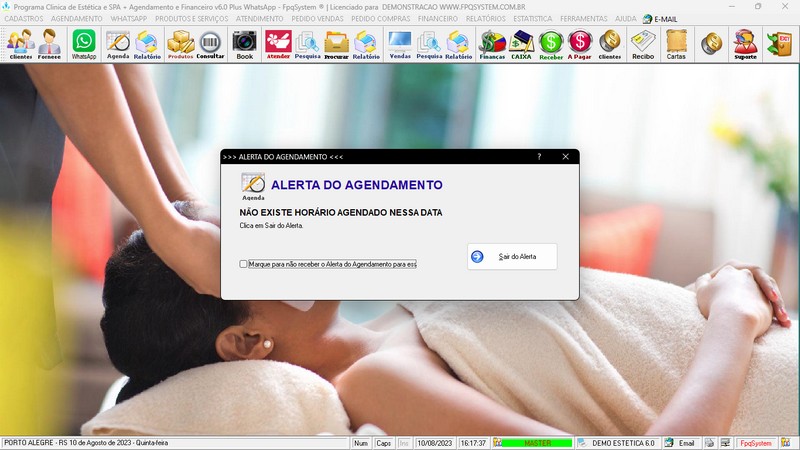
Task: Click the red Atender icon
Action: 278,44
